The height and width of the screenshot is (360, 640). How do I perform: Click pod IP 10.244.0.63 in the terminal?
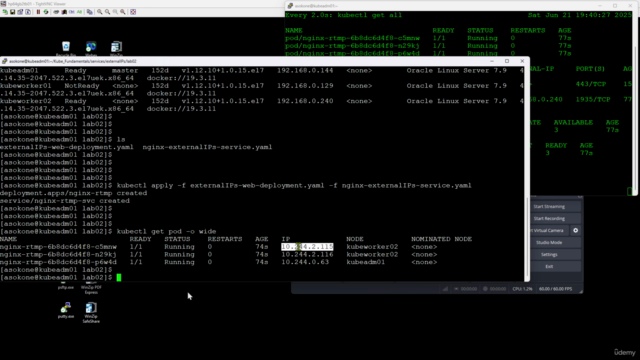(305, 262)
